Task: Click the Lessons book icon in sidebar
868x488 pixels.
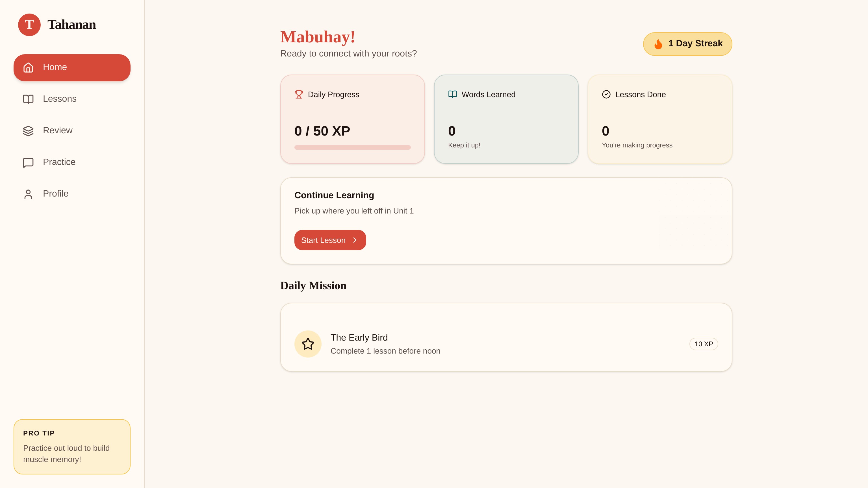Action: (x=28, y=99)
